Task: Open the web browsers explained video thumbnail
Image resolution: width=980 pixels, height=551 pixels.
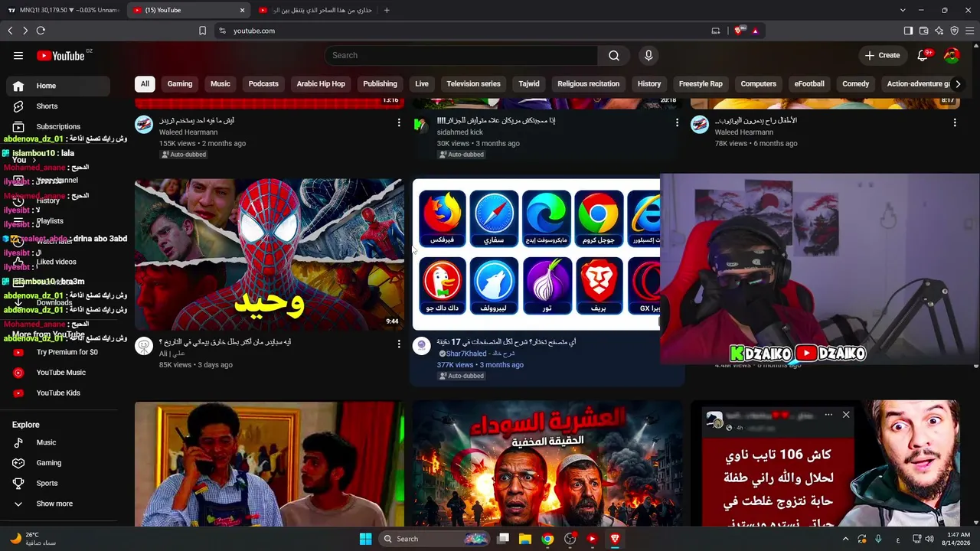Action: pos(536,255)
